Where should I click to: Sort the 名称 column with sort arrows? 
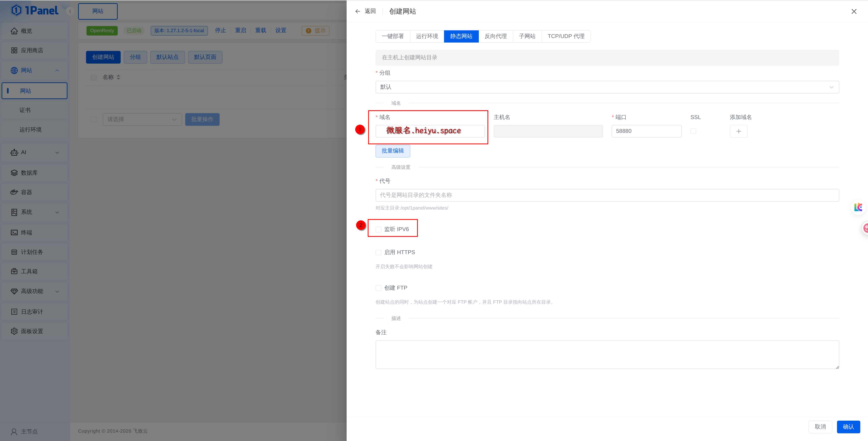(118, 77)
